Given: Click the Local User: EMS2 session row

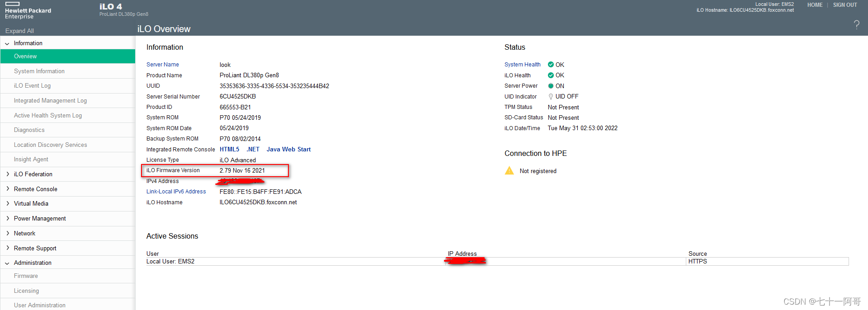Looking at the screenshot, I should pyautogui.click(x=497, y=262).
